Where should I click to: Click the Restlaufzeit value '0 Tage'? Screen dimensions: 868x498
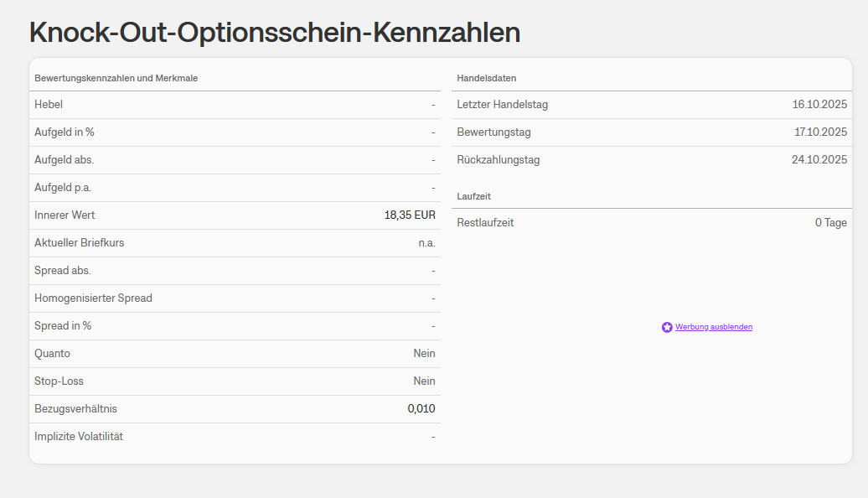coord(830,223)
